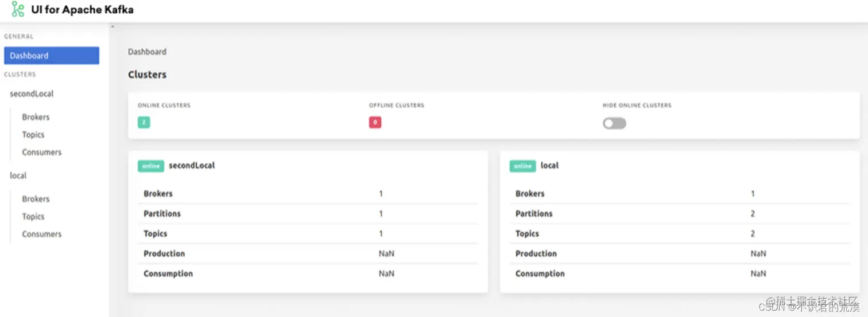Click the Kafka UI logo icon
Viewport: 868px width, 317px height.
(18, 9)
